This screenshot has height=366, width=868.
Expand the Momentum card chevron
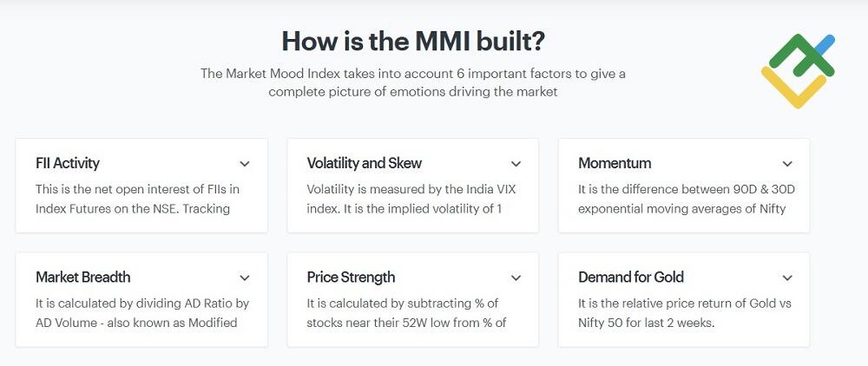pos(787,164)
